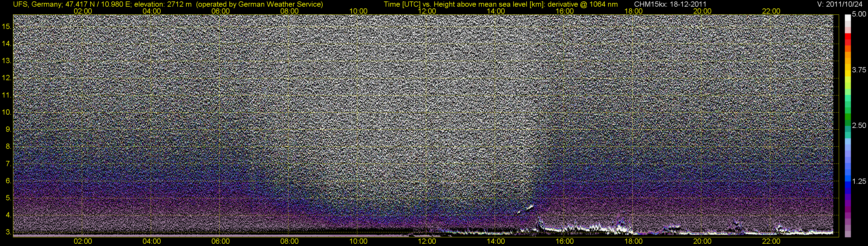Screen dimensions: 868x246
Task: Click the 02:00 label on the top time axis
Action: coord(82,11)
